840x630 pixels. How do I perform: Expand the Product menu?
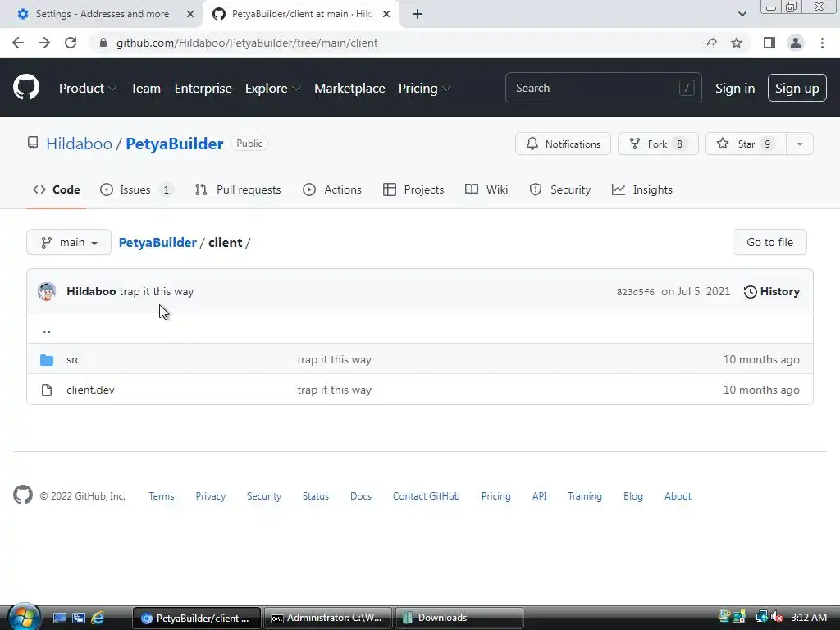[87, 88]
